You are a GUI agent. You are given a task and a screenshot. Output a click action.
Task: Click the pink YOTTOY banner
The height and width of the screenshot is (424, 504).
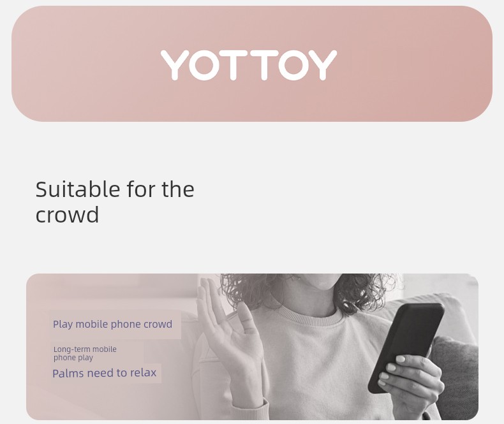(252, 64)
